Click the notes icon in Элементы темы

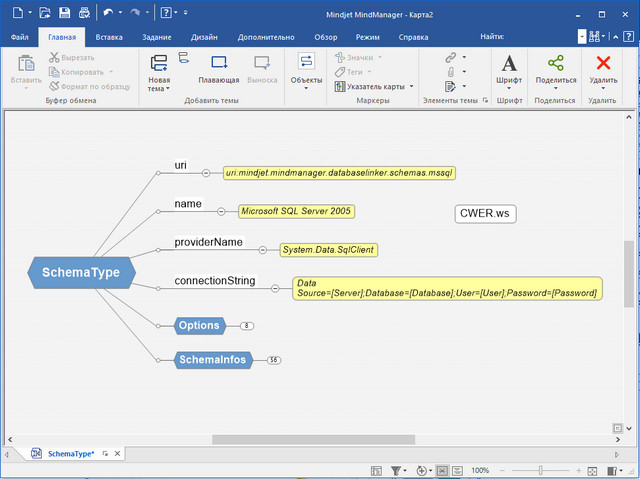click(x=450, y=86)
